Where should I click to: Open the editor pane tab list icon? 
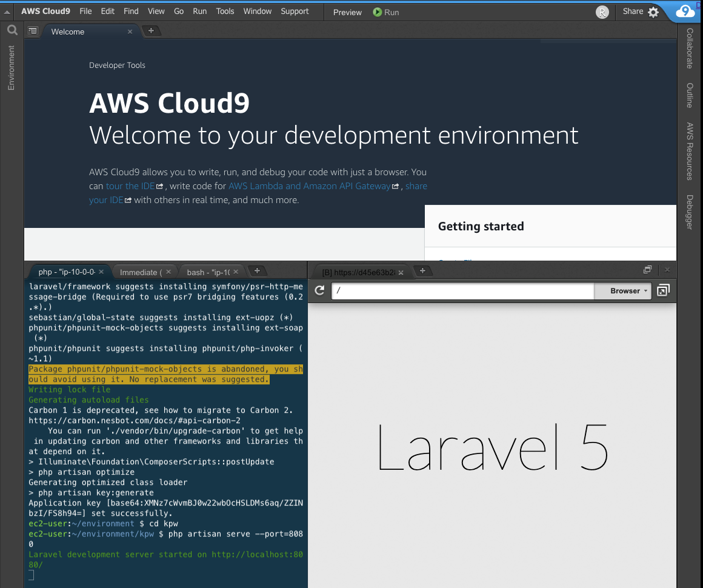point(33,31)
